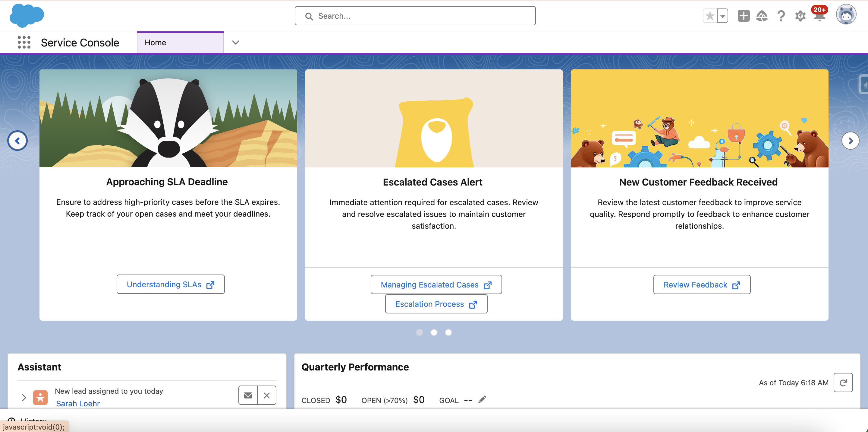Open the Help question mark icon
This screenshot has height=432, width=868.
(x=781, y=16)
